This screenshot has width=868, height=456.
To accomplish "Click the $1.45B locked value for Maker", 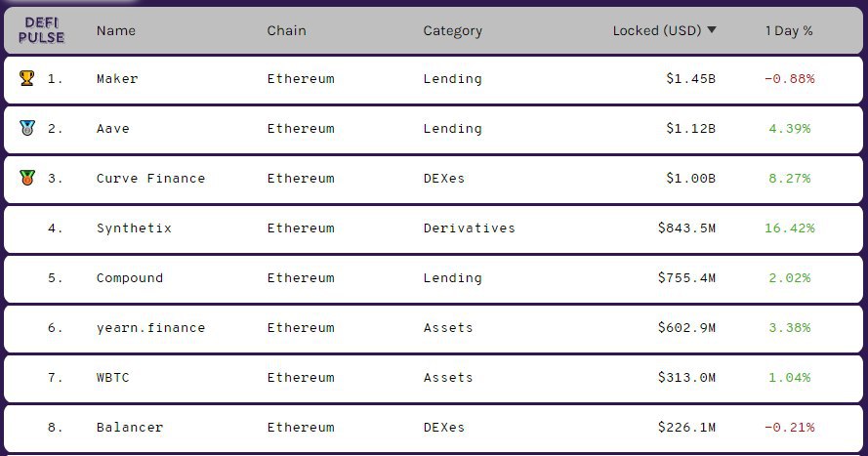I will pyautogui.click(x=691, y=78).
